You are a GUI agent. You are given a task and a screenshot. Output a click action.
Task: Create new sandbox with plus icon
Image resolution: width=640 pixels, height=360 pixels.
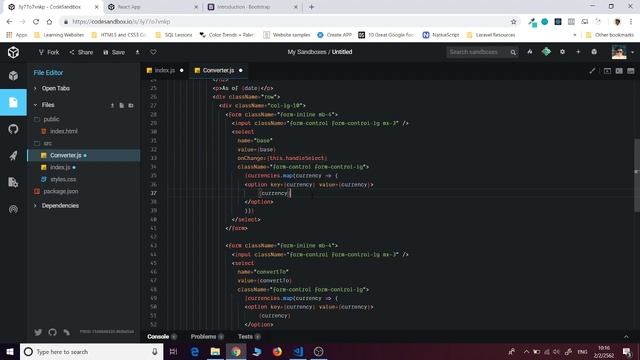[578, 52]
